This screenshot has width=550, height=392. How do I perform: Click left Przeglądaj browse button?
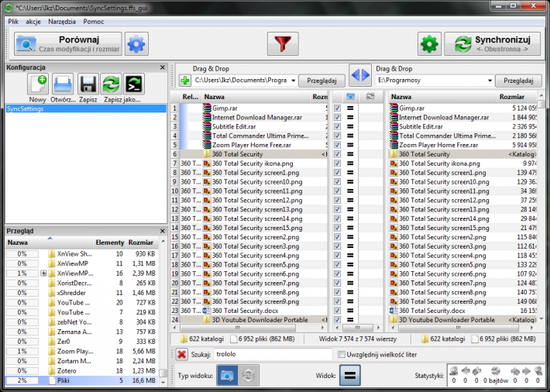pyautogui.click(x=321, y=81)
